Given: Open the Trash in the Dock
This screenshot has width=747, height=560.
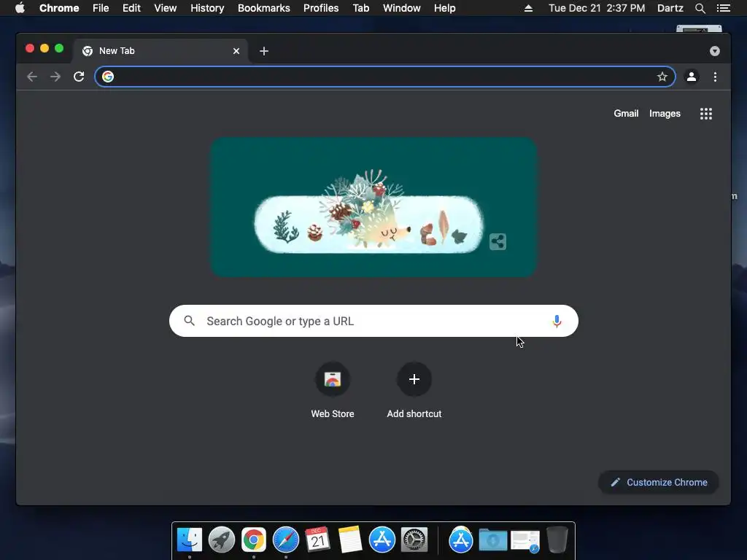Looking at the screenshot, I should (x=557, y=540).
